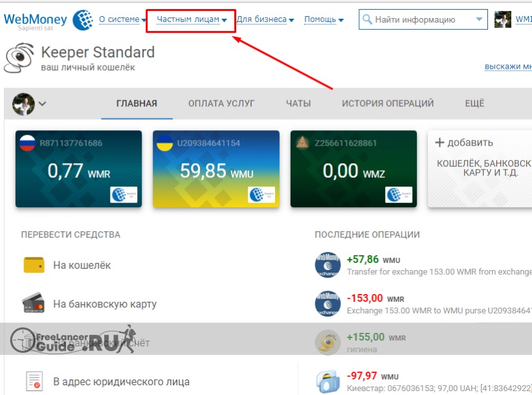The height and width of the screenshot is (395, 532).
Task: Expand the Помощь menu
Action: [x=324, y=20]
